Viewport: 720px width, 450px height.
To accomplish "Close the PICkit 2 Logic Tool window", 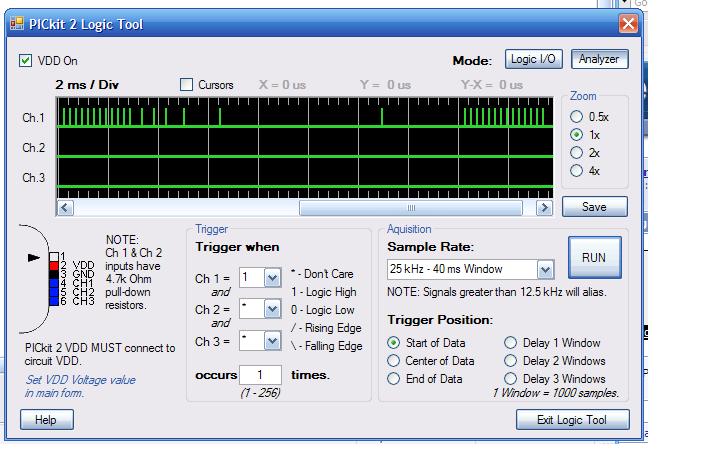I will (628, 23).
